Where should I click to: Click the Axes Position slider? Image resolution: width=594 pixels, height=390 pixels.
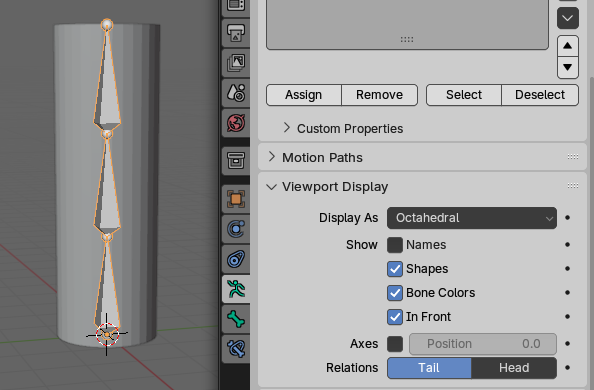pyautogui.click(x=483, y=344)
